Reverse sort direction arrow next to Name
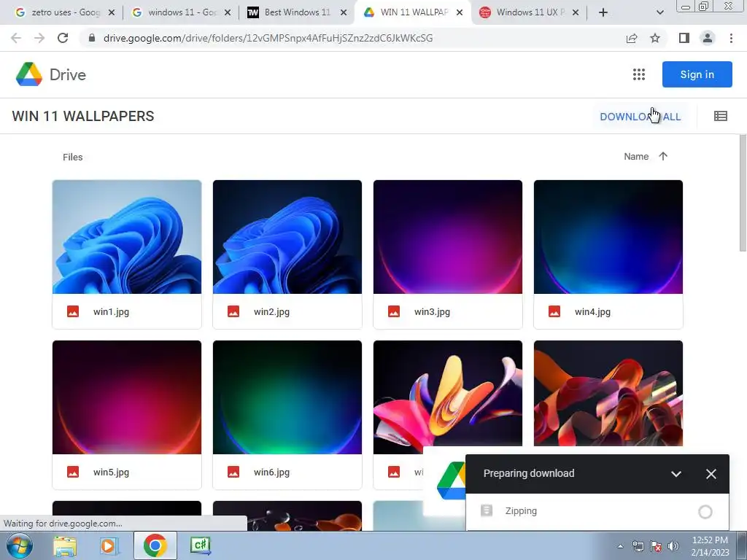This screenshot has height=560, width=747. pyautogui.click(x=662, y=156)
